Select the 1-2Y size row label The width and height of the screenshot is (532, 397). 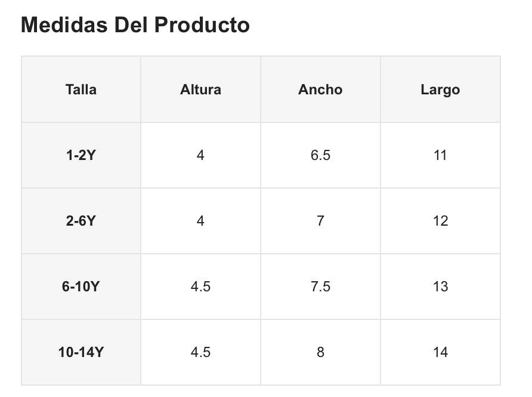pos(81,155)
